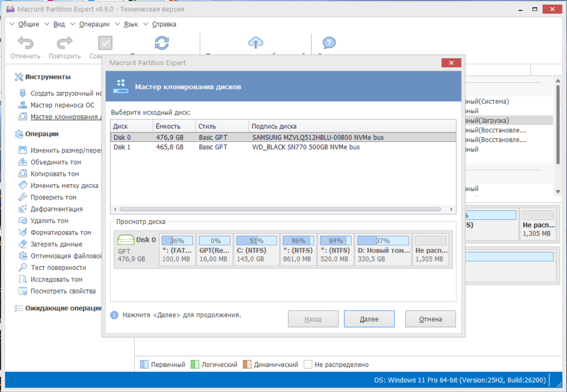Image resolution: width=567 pixels, height=392 pixels.
Task: Click the help question bubble icon
Action: pos(329,43)
